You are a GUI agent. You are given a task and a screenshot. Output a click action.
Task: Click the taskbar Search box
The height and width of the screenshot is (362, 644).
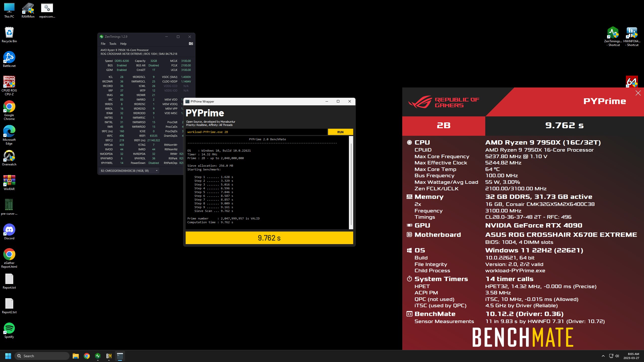(42, 356)
